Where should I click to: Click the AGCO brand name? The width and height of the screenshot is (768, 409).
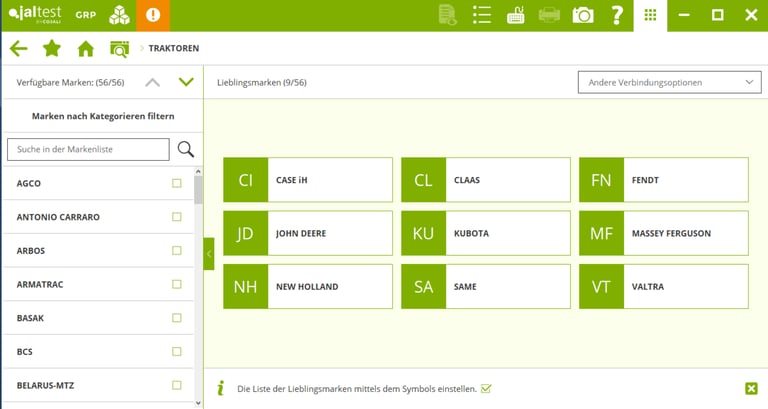tap(28, 183)
